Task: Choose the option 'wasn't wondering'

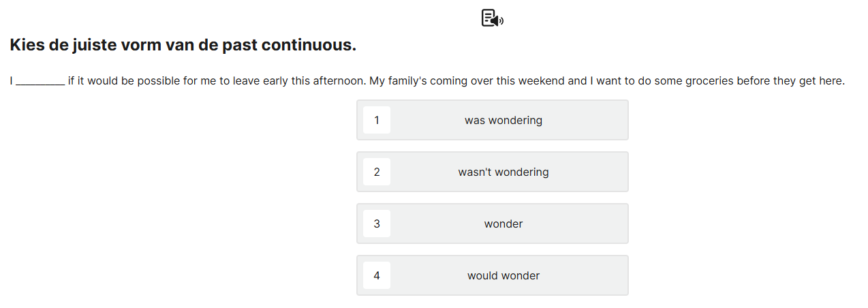Action: [x=503, y=172]
